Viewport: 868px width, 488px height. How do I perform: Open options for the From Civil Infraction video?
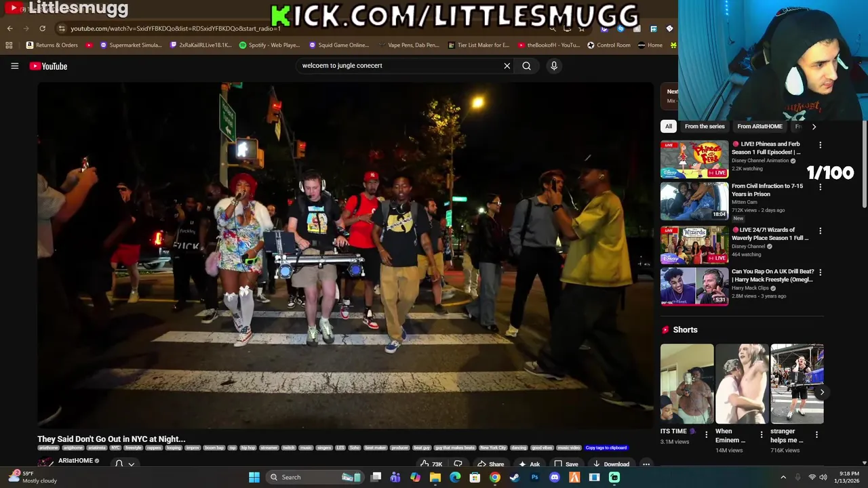click(820, 187)
